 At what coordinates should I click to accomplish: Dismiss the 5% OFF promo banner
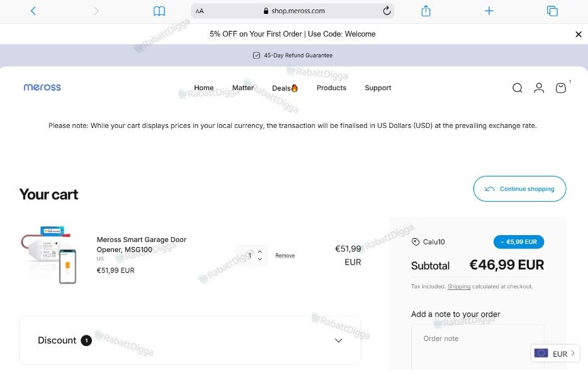(x=579, y=34)
